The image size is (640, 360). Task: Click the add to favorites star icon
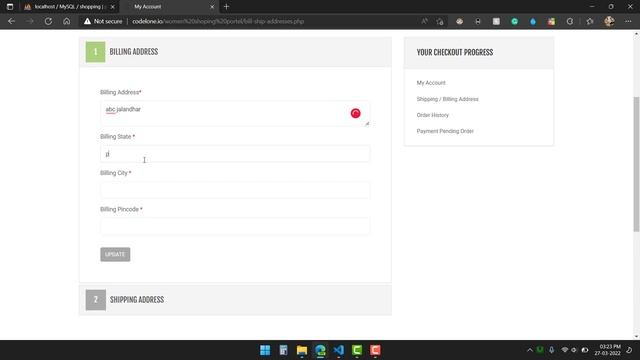point(440,21)
